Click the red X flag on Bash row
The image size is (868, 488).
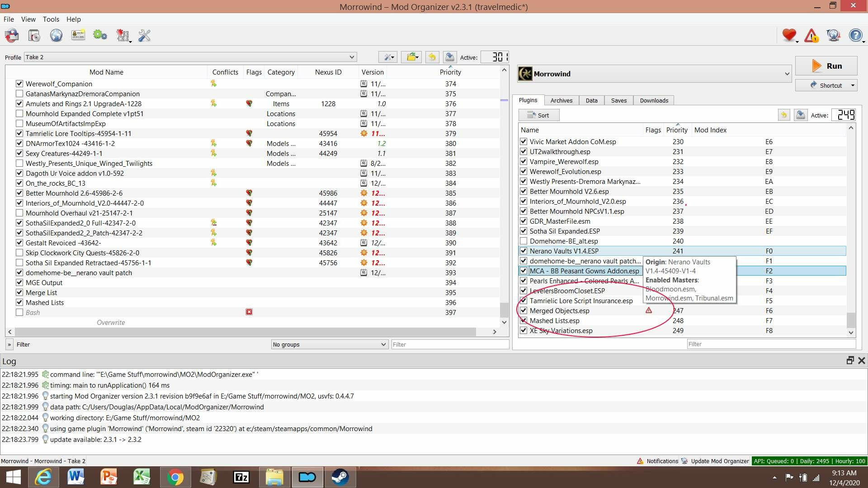[x=249, y=312]
